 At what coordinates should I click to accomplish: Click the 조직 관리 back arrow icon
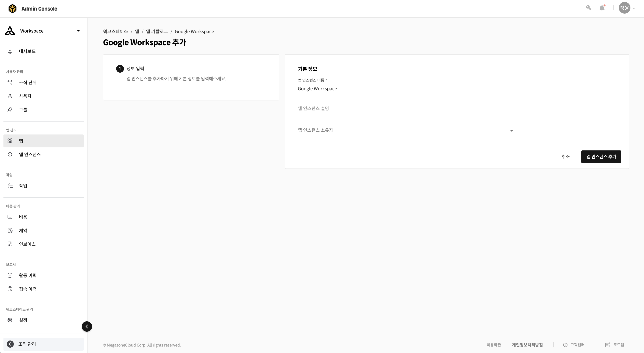[x=10, y=344]
